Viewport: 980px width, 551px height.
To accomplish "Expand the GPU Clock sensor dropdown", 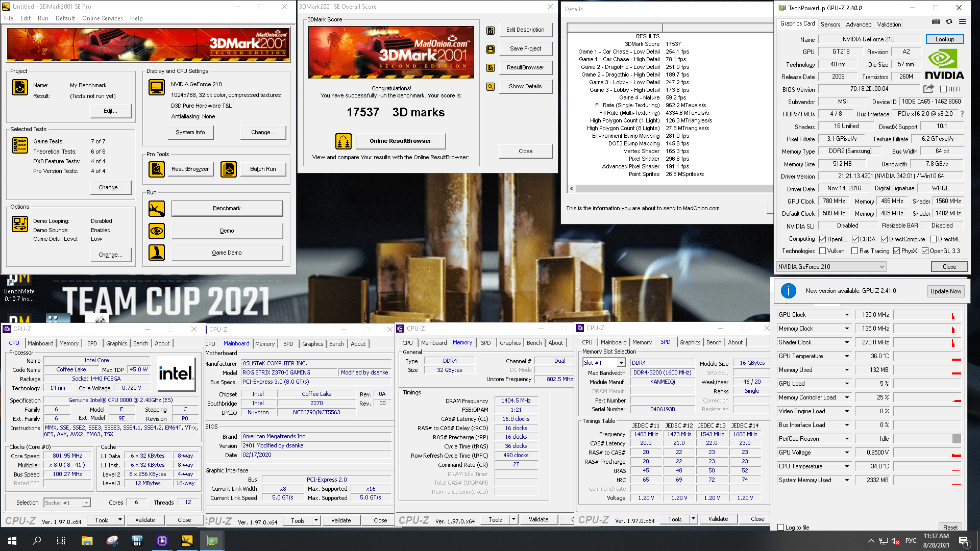I will coord(847,315).
